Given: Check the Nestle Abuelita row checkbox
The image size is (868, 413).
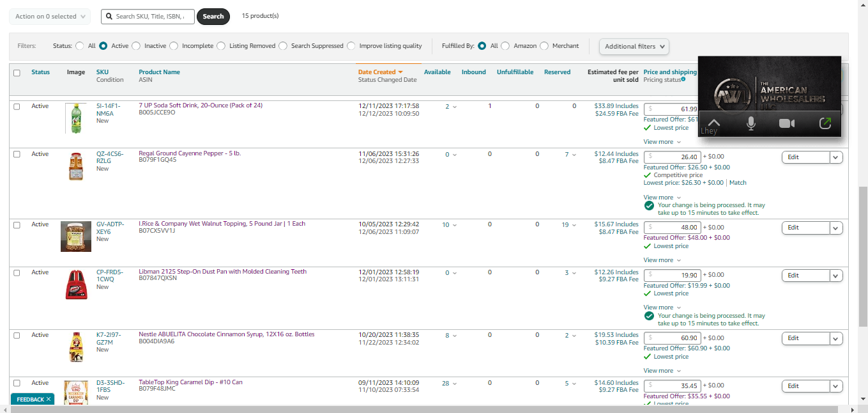Looking at the screenshot, I should tap(17, 336).
